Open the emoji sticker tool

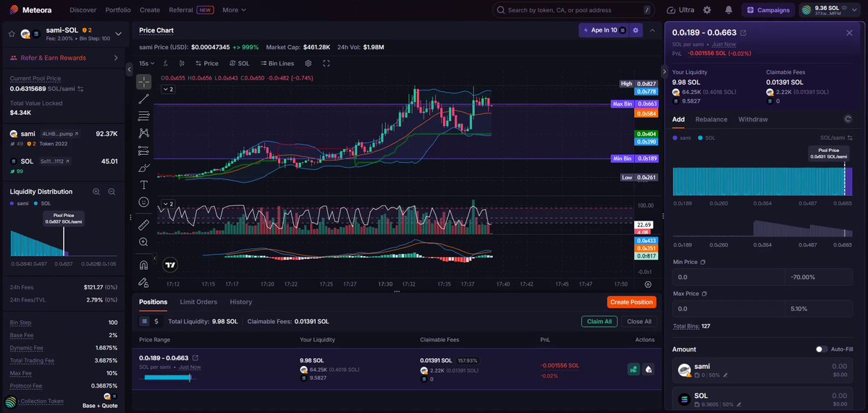click(143, 203)
